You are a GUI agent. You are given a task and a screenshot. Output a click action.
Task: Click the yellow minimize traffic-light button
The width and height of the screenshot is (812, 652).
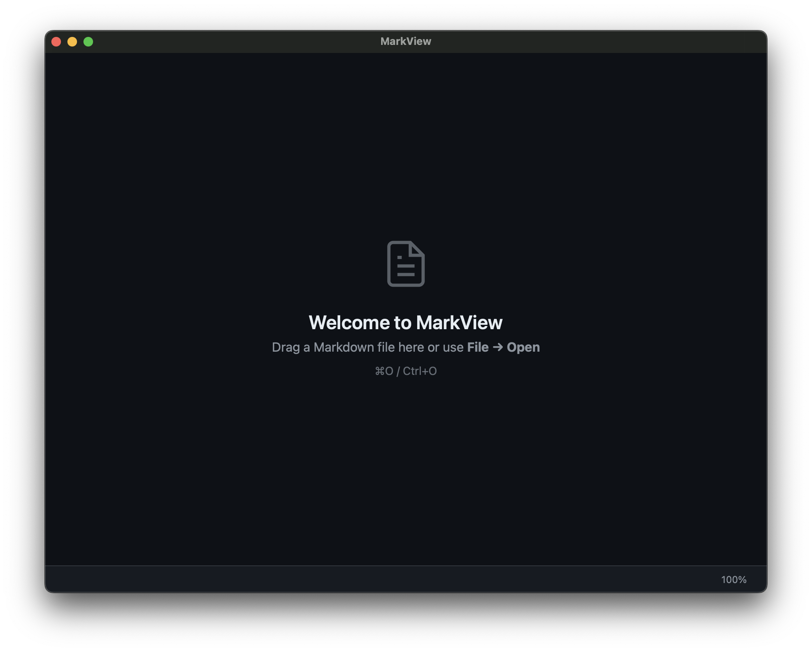tap(73, 41)
